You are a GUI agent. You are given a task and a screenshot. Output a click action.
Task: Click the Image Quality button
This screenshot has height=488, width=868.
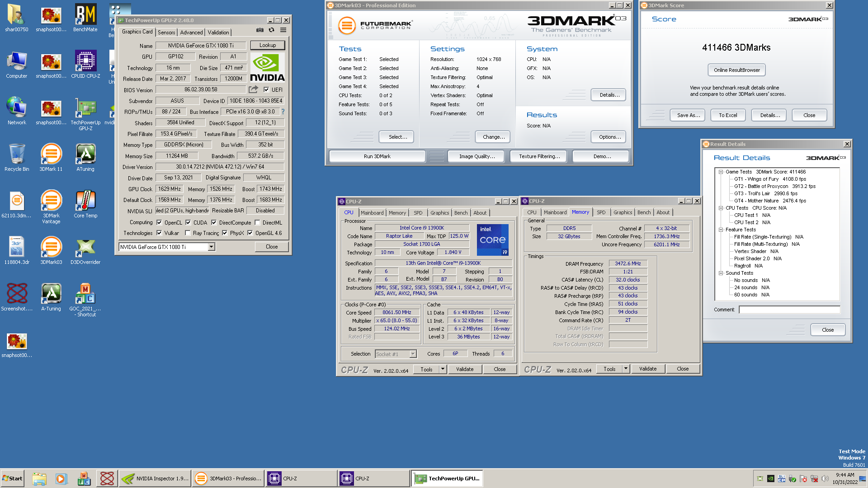click(x=477, y=156)
